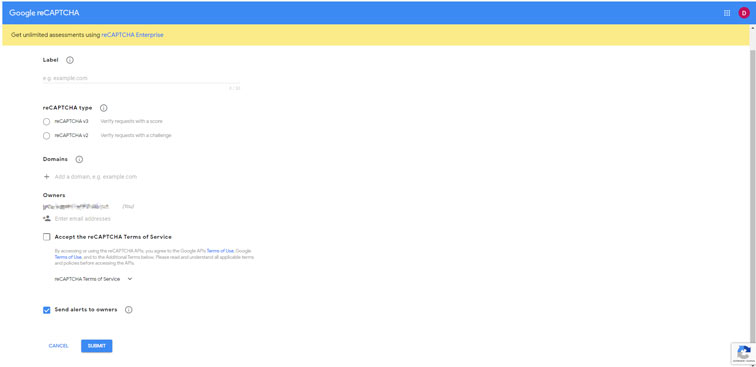The height and width of the screenshot is (367, 756).
Task: Click 'Verify requests with a score' text
Action: pos(131,121)
